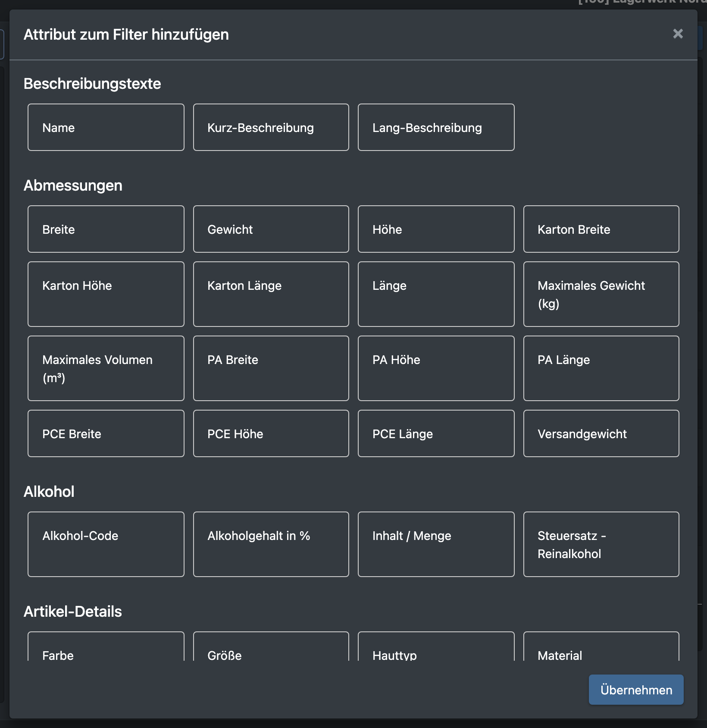Pick Maximales Gewicht (kg) attribute

tap(601, 294)
